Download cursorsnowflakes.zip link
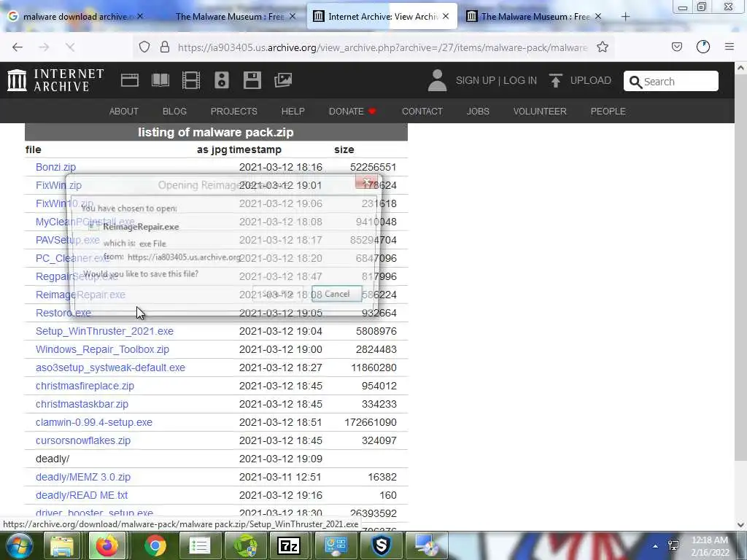 click(x=83, y=440)
